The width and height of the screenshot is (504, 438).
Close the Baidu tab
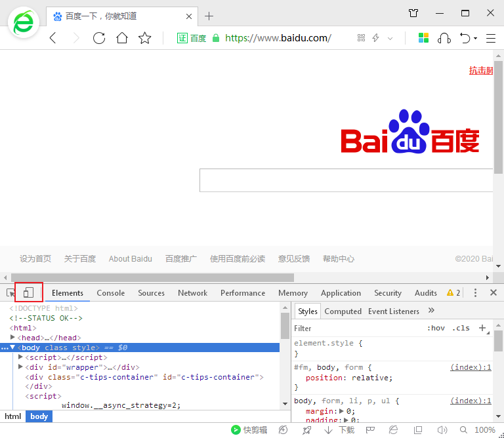(x=189, y=16)
